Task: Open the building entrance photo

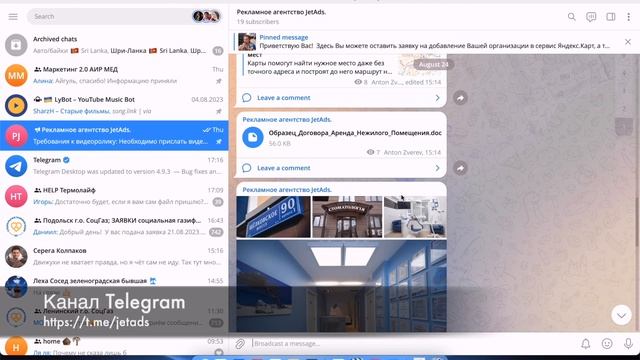Action: coord(347,217)
